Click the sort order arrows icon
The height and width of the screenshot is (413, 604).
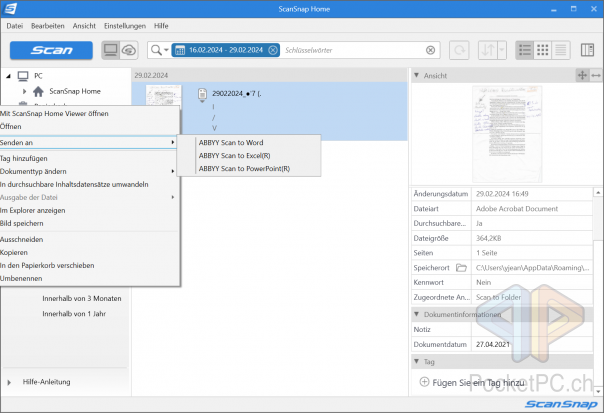[488, 50]
